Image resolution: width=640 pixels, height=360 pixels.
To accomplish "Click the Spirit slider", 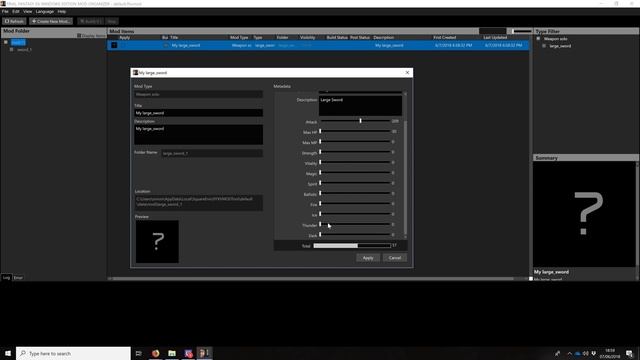I will pos(355,183).
